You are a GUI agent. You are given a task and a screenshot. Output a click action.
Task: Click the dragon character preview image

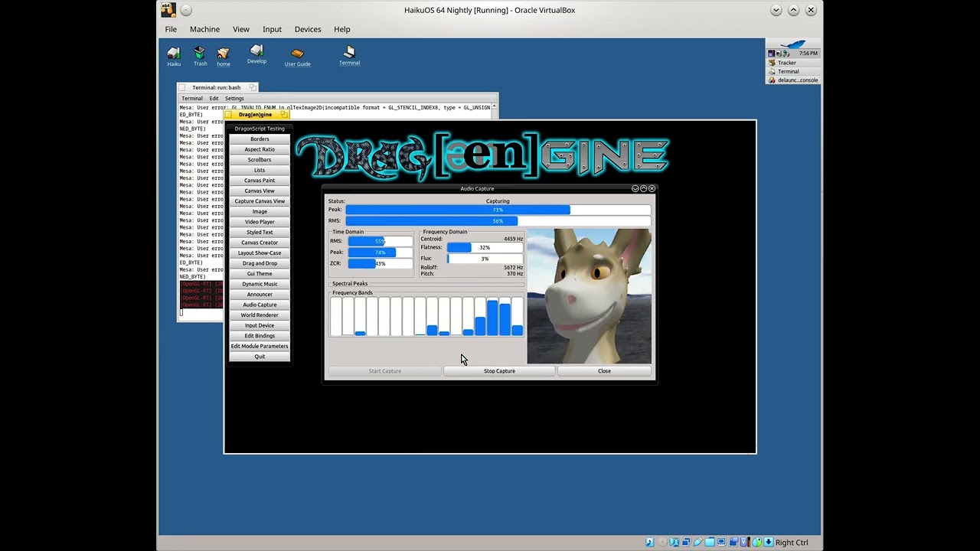tap(590, 296)
